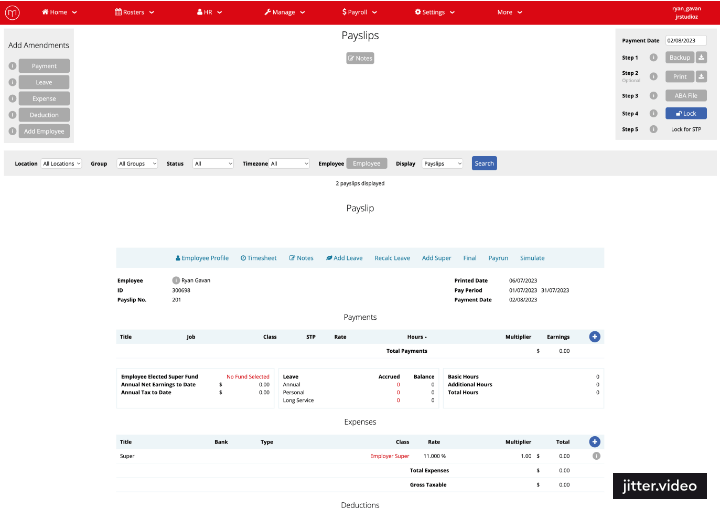
Task: Open the Manage menu
Action: 285,12
